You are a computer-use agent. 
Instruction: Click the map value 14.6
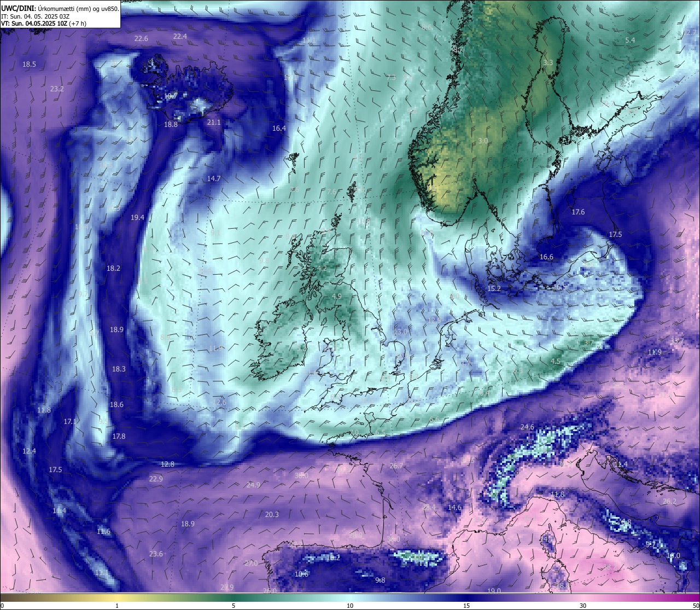tap(454, 507)
